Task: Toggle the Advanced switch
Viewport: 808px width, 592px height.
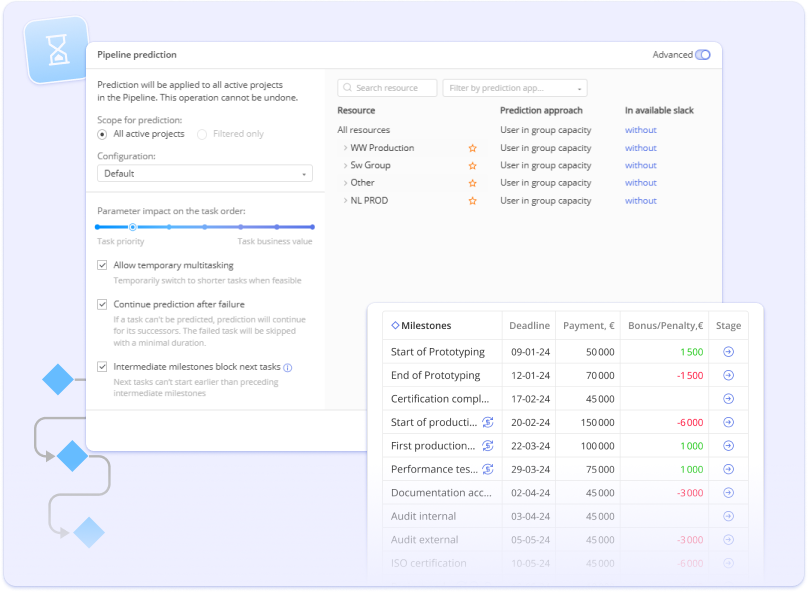Action: point(702,55)
